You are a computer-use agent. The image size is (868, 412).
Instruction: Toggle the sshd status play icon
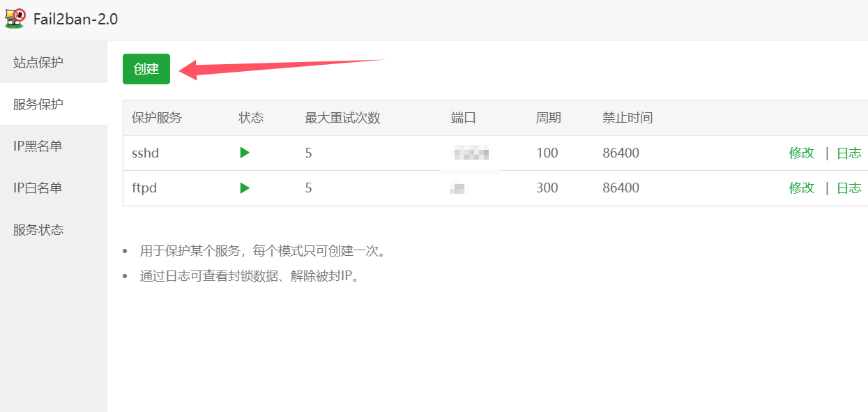click(x=245, y=153)
